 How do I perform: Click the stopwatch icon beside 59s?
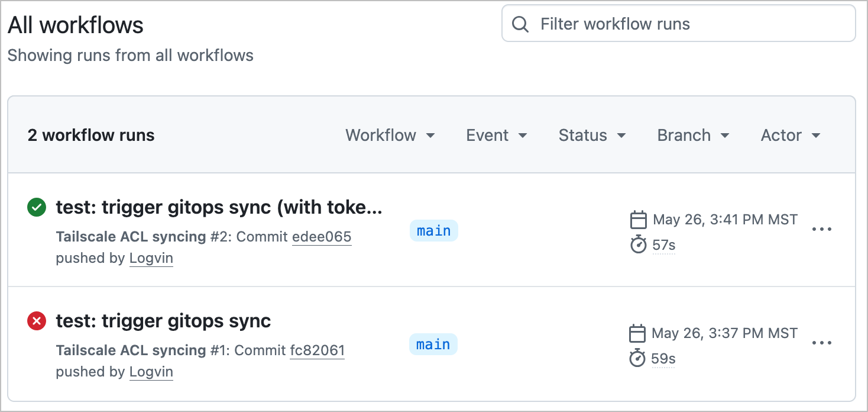pyautogui.click(x=637, y=358)
